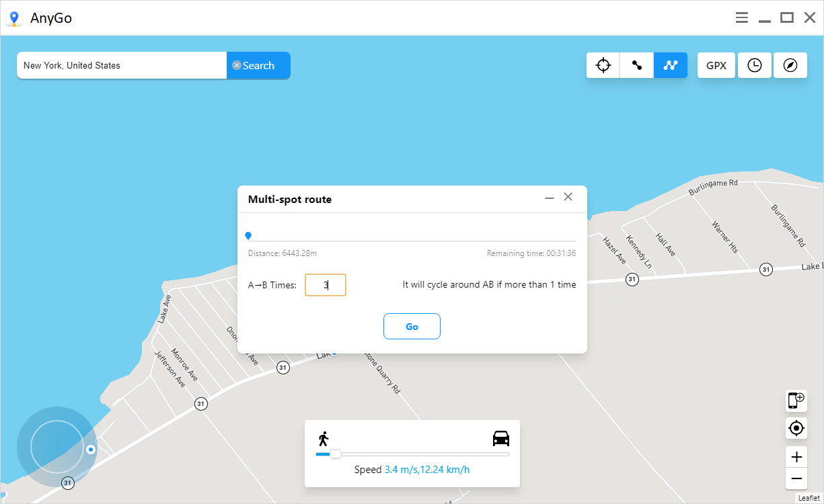Open the GPX import button
The height and width of the screenshot is (504, 824).
point(716,65)
